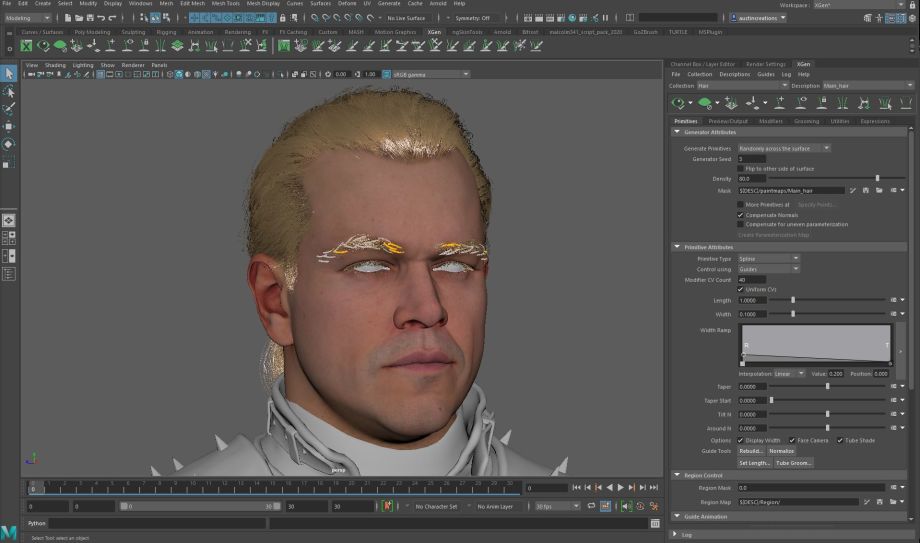Click the Density slider handle
Screen dimensions: 920x543
click(877, 179)
